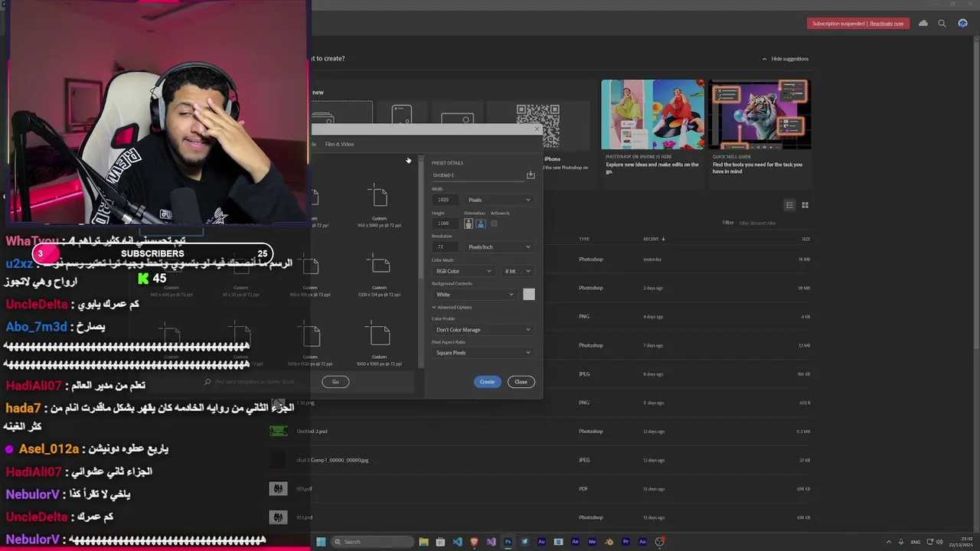Viewport: 980px width, 551px height.
Task: Open the cloud sync status icon
Action: [x=923, y=24]
